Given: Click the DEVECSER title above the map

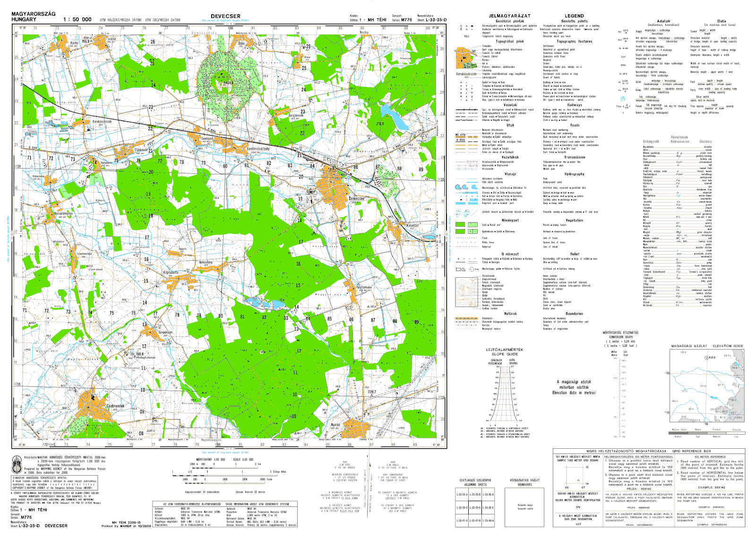Looking at the screenshot, I should (x=225, y=17).
